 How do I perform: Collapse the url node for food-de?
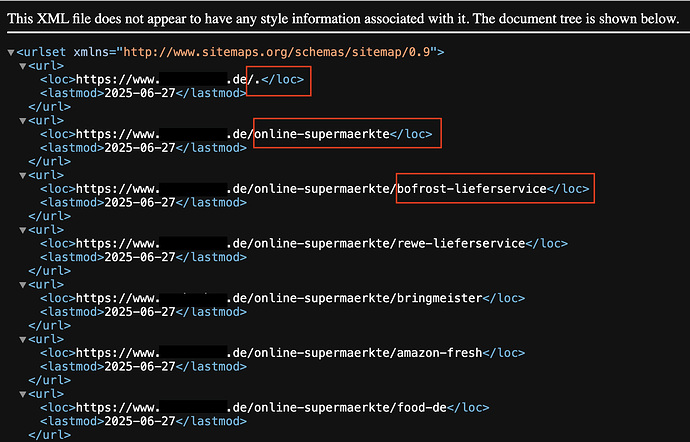tap(22, 394)
